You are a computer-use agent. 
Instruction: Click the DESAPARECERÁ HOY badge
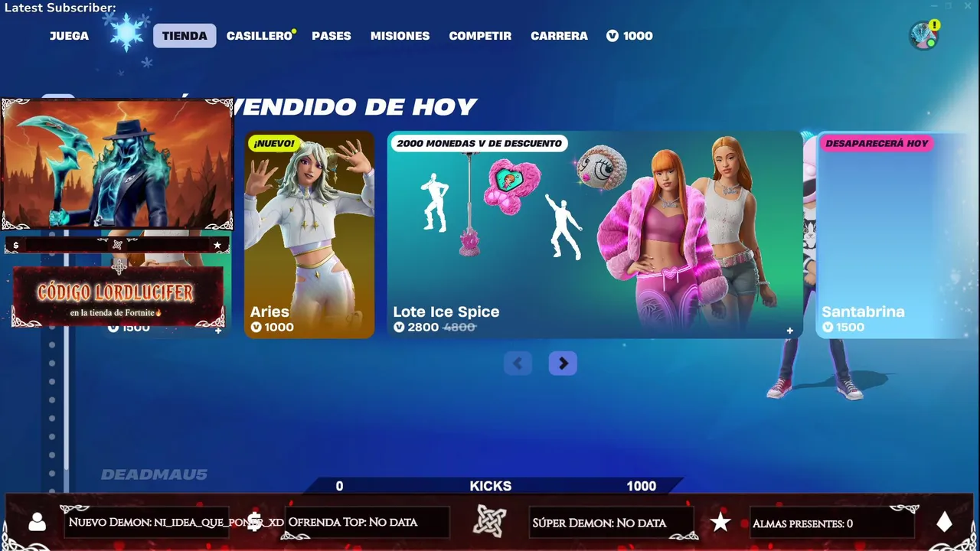click(x=877, y=143)
